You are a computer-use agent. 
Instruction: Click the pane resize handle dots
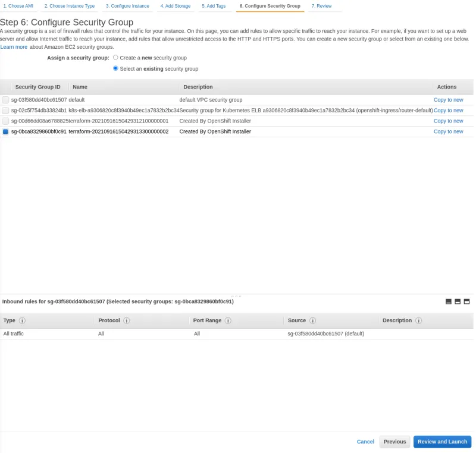(x=236, y=296)
